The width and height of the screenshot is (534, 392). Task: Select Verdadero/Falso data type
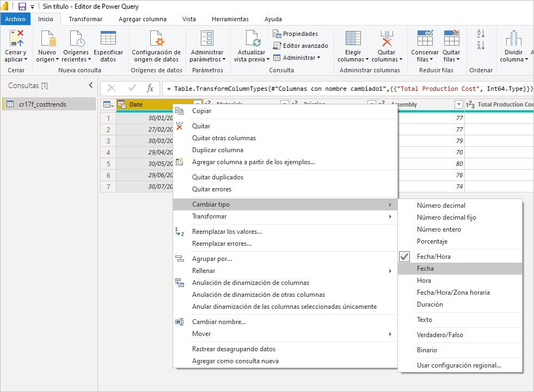coord(460,335)
